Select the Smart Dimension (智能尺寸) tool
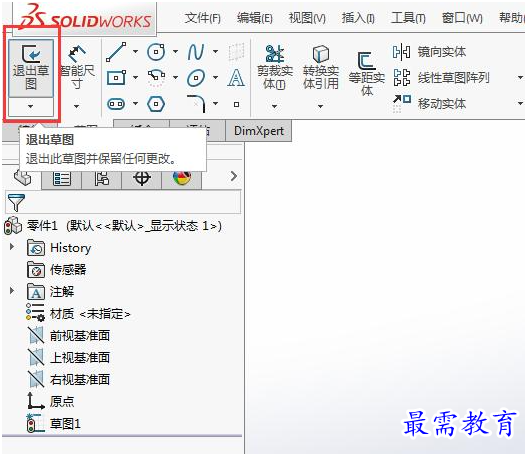 click(x=77, y=68)
